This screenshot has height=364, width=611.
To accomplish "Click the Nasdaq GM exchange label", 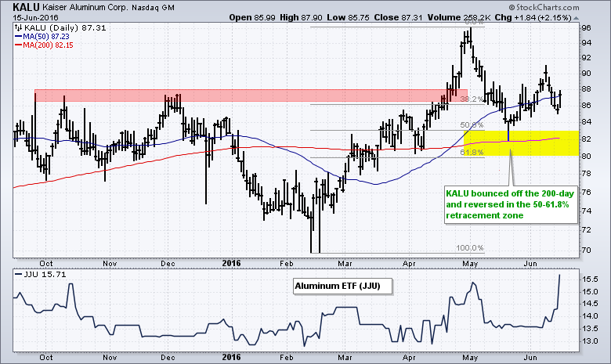I will coord(153,8).
